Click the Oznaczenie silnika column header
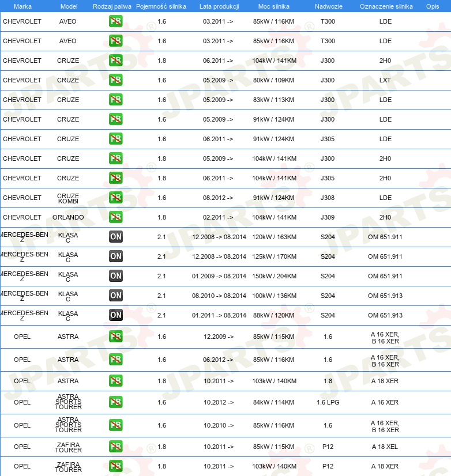 [386, 6]
